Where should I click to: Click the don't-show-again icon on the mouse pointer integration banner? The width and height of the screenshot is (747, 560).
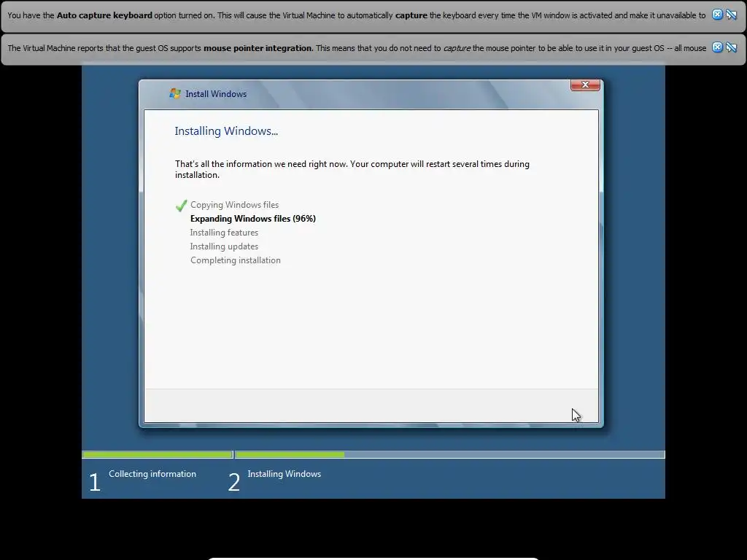tap(731, 47)
